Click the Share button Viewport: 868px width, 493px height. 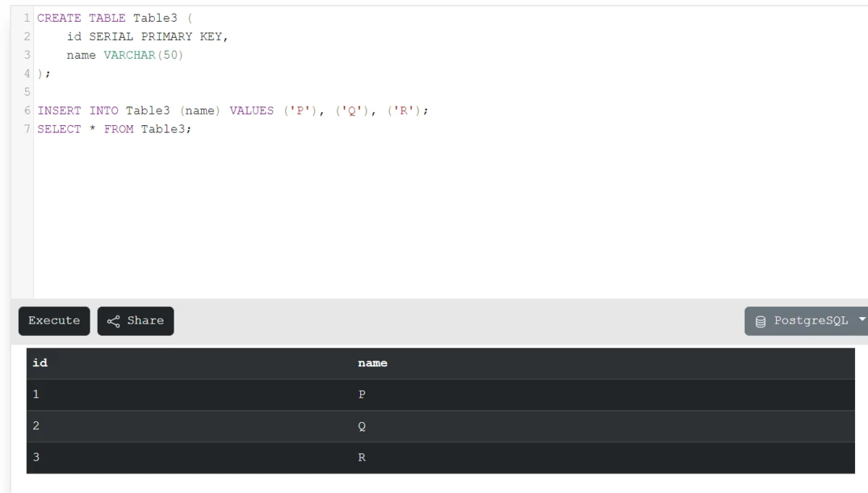[135, 321]
